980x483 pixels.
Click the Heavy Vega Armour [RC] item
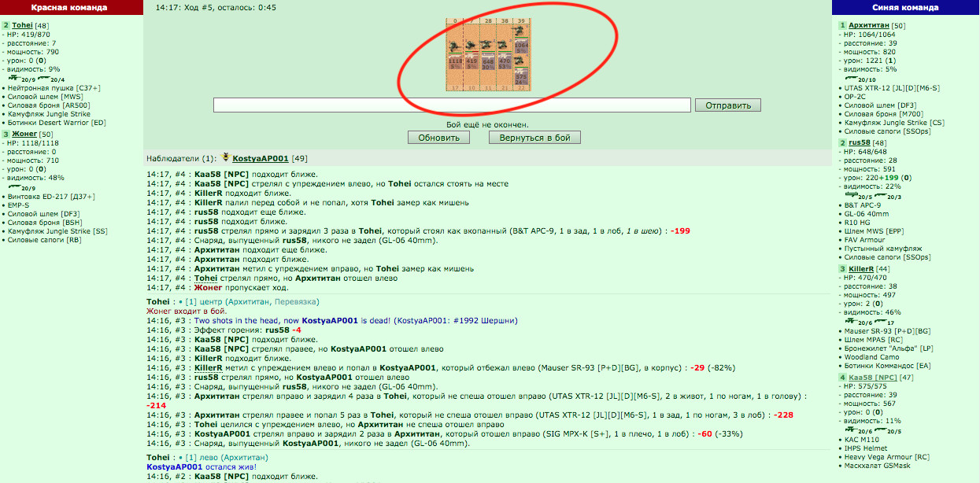coord(887,457)
